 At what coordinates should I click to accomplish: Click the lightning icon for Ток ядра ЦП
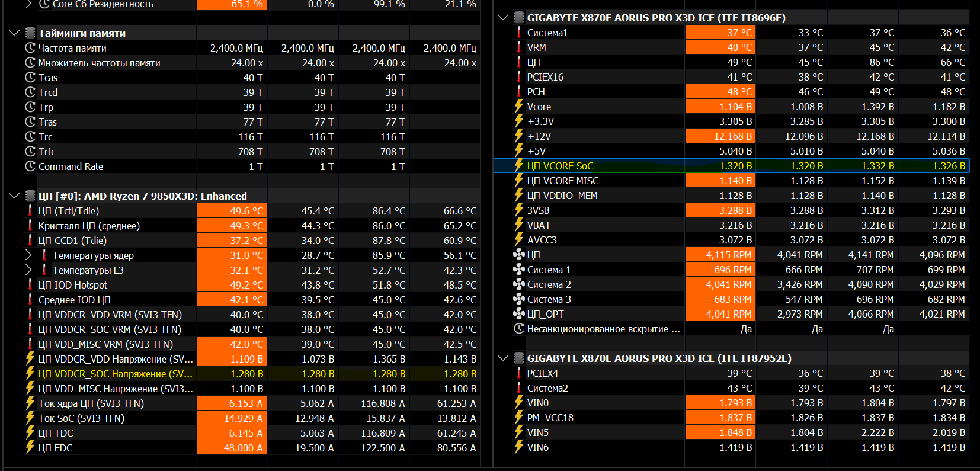tap(30, 403)
